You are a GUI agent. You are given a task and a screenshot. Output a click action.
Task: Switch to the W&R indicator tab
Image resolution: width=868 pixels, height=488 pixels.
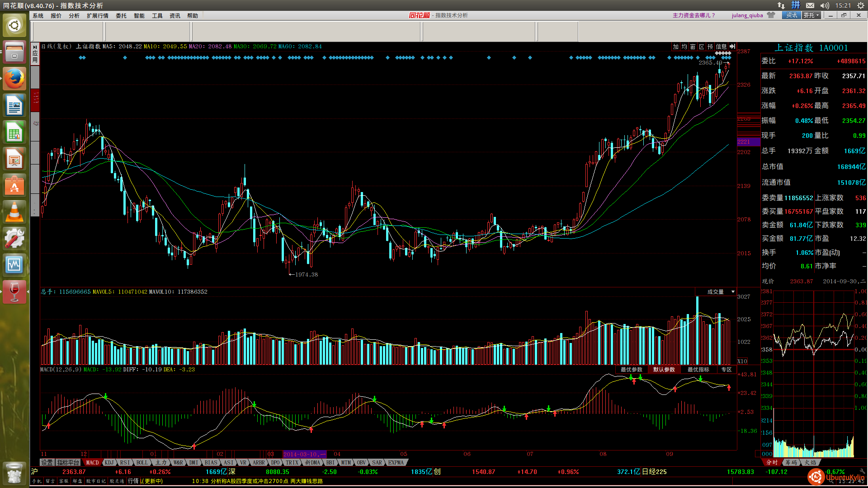(x=178, y=463)
